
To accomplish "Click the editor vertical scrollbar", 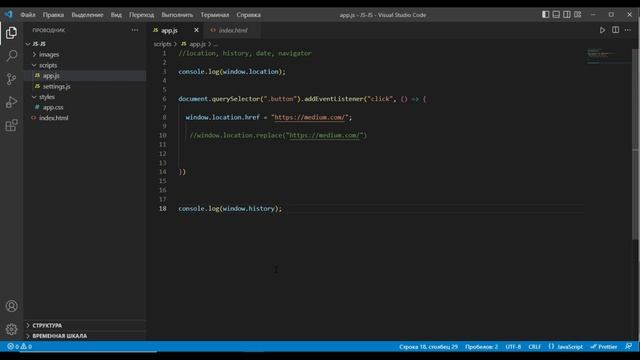I will 635,143.
